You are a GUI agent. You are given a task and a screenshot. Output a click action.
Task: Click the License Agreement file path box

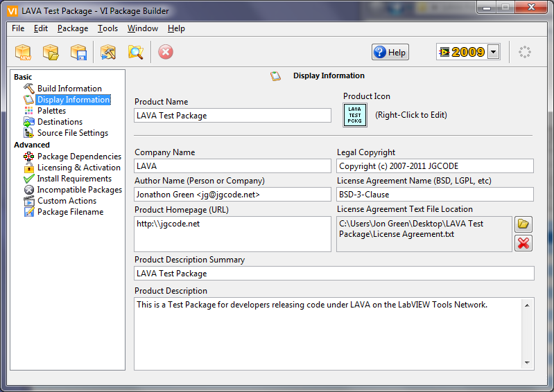click(x=424, y=234)
